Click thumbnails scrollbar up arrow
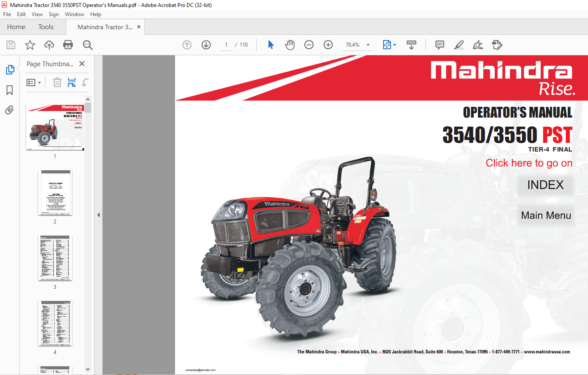The image size is (588, 375). (x=88, y=99)
